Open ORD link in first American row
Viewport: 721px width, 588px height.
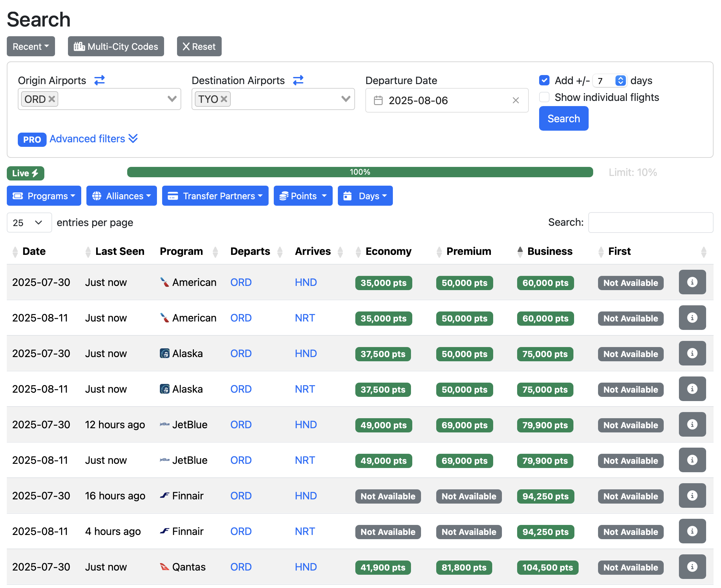coord(241,282)
